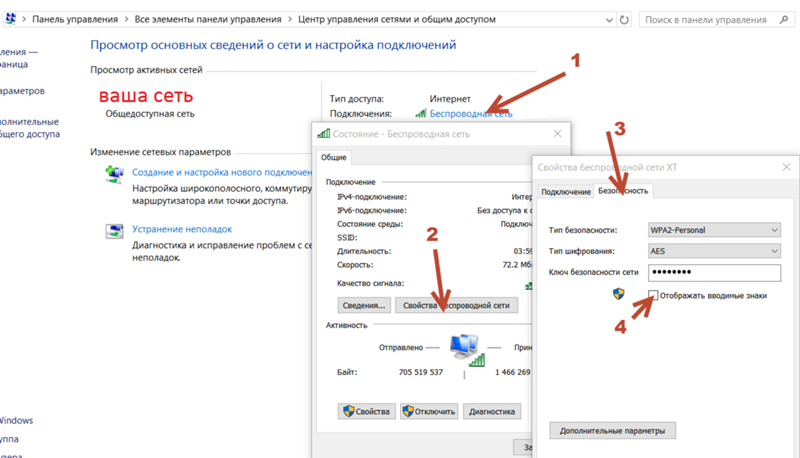Click the refresh icon beside the address bar

(x=625, y=19)
